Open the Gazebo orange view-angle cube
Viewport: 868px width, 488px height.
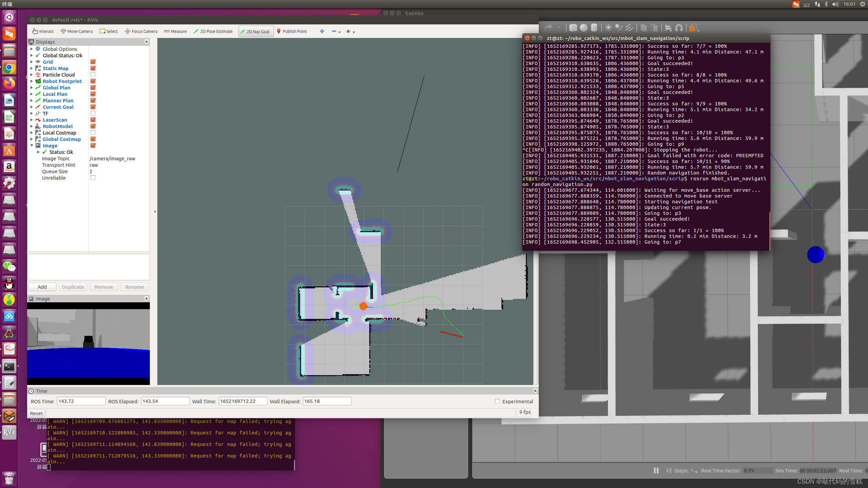tap(693, 28)
